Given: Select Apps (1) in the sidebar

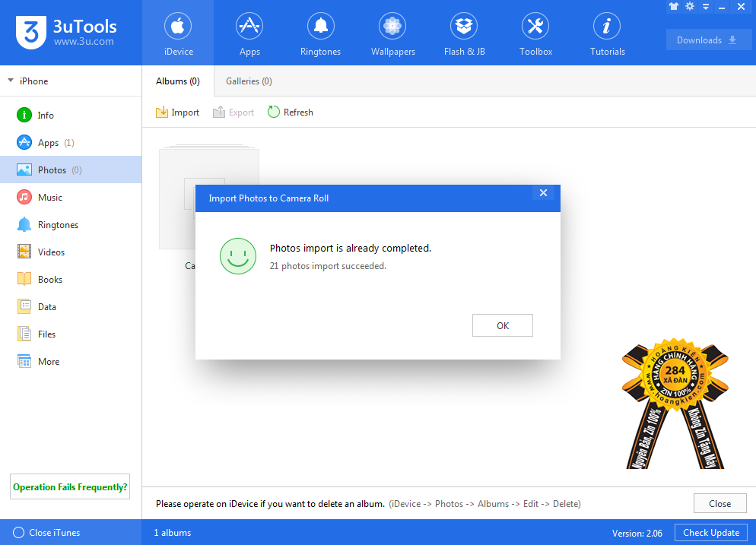Looking at the screenshot, I should pos(71,143).
